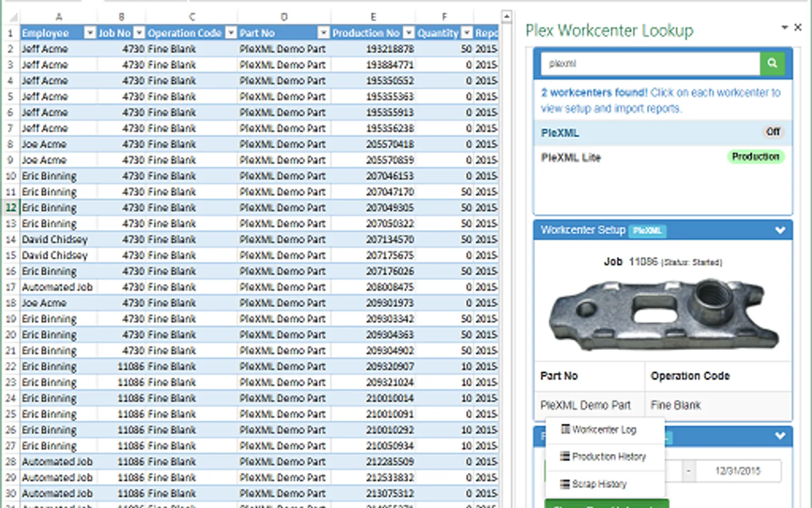Click Automated Job cell in row 17
The height and width of the screenshot is (508, 812).
click(x=59, y=287)
